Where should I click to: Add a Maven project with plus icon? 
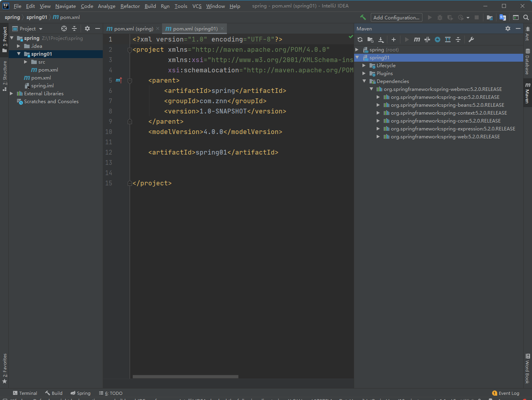[394, 40]
